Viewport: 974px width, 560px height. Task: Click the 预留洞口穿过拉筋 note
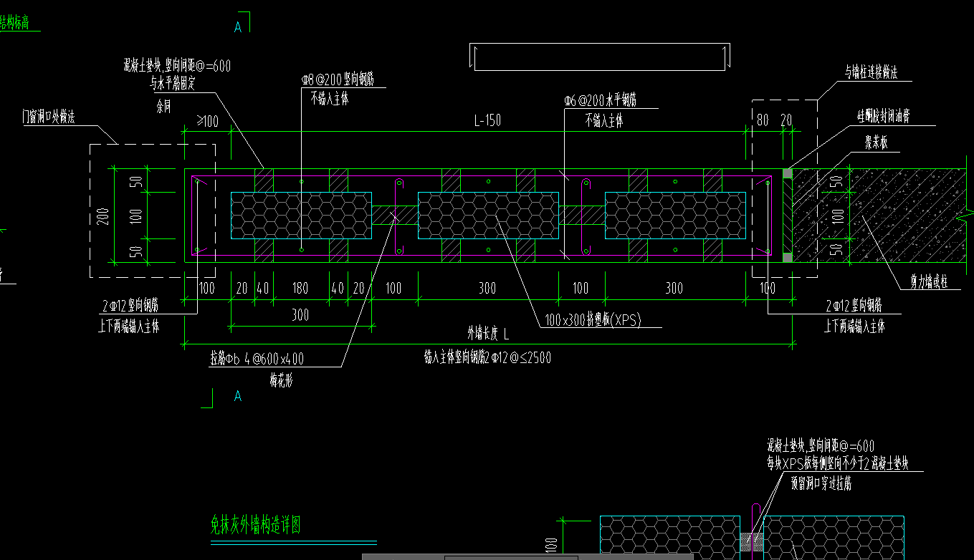pyautogui.click(x=821, y=484)
